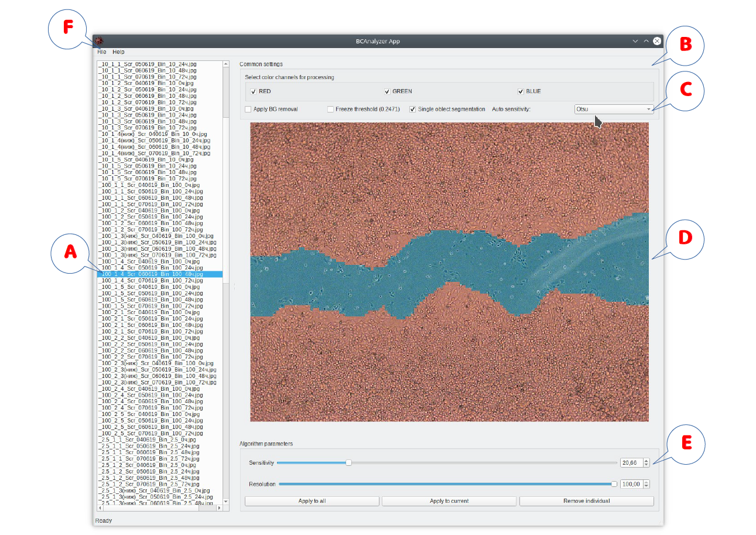Check the Freeze threshold option
The height and width of the screenshot is (535, 756).
coord(330,109)
